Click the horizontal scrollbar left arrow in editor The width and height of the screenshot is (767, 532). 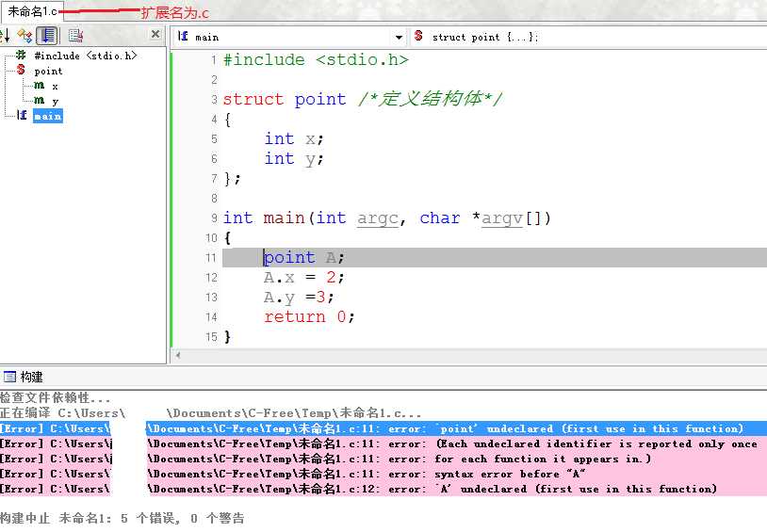pyautogui.click(x=178, y=356)
